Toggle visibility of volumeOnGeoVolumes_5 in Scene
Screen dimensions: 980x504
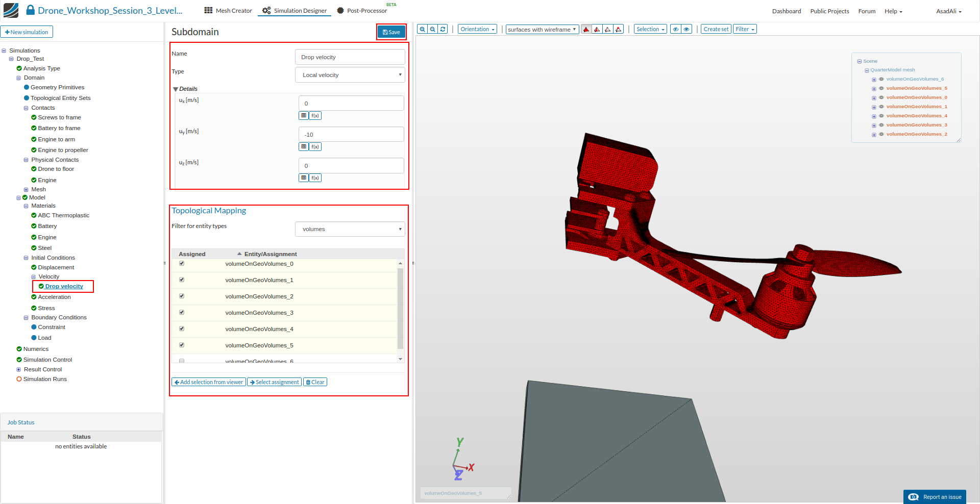point(881,88)
